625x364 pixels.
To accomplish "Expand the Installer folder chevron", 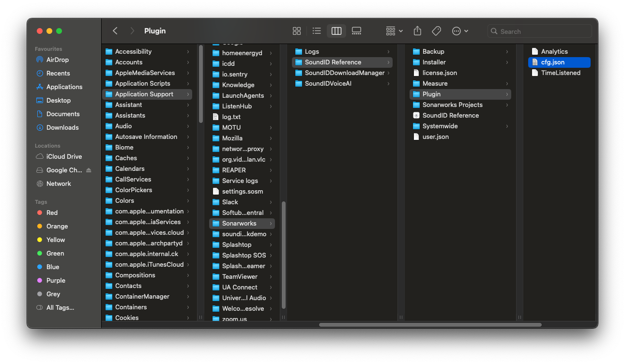I will point(507,62).
